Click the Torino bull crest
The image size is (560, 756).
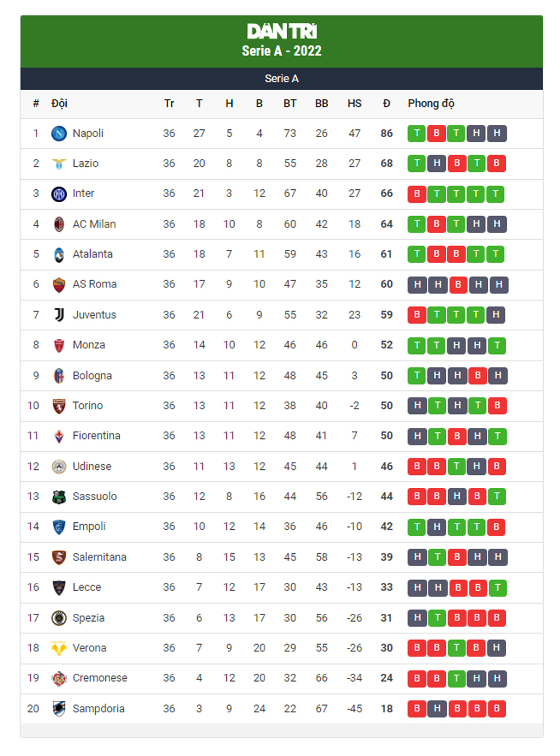click(x=59, y=405)
